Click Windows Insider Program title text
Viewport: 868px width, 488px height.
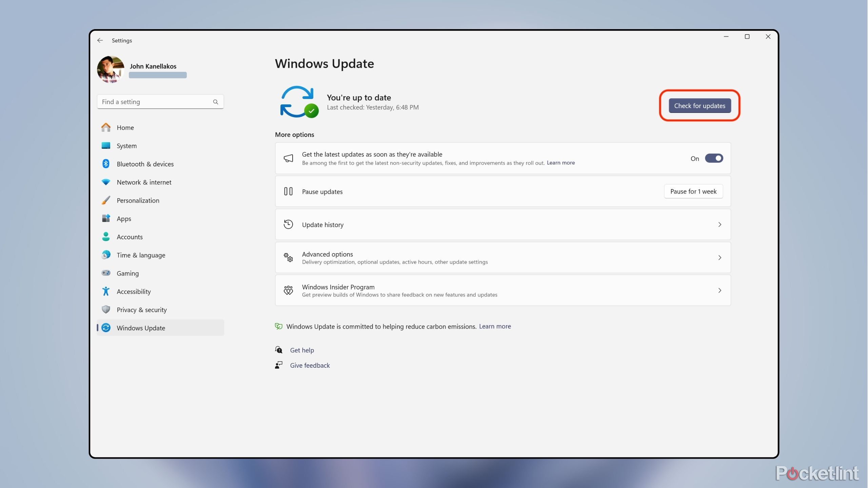click(338, 287)
